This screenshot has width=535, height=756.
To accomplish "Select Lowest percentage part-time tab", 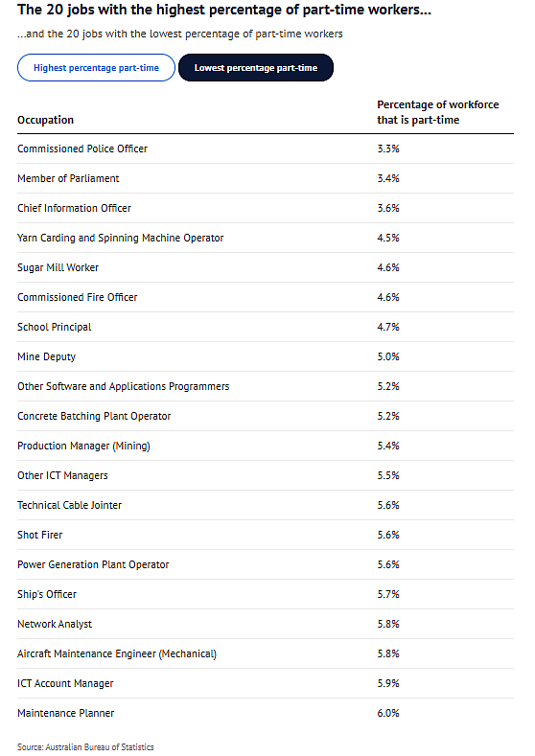I will (x=256, y=67).
